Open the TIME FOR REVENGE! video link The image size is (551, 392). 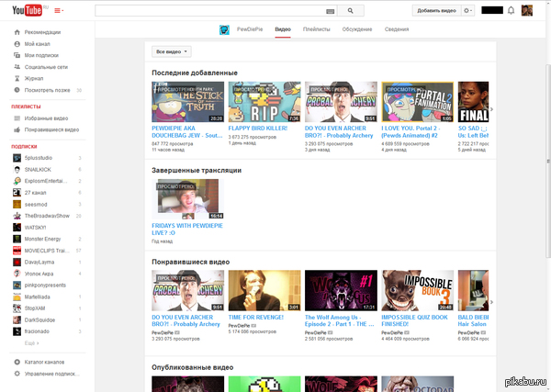point(256,318)
